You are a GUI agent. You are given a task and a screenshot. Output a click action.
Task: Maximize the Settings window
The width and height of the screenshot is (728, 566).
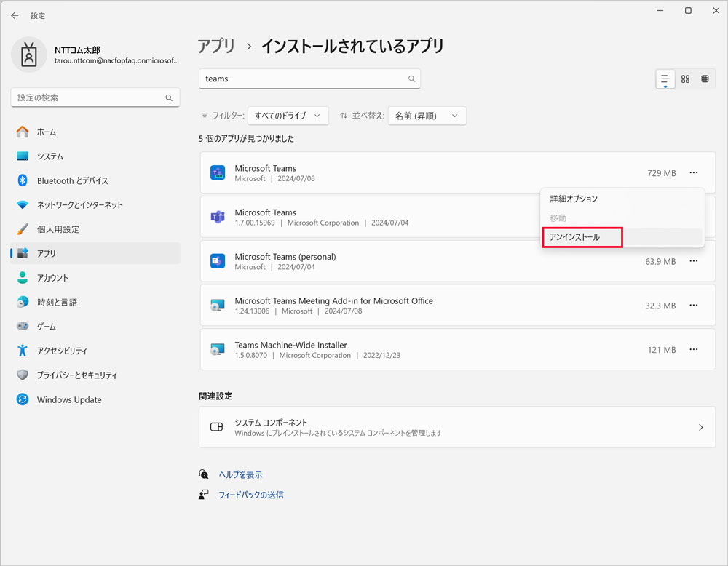tap(688, 11)
